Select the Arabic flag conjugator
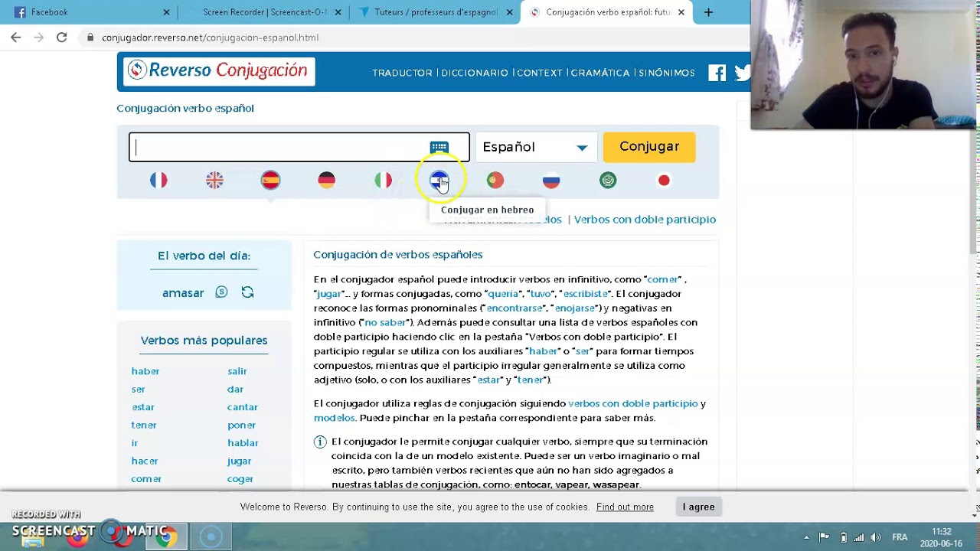Viewport: 980px width, 551px height. pyautogui.click(x=608, y=181)
